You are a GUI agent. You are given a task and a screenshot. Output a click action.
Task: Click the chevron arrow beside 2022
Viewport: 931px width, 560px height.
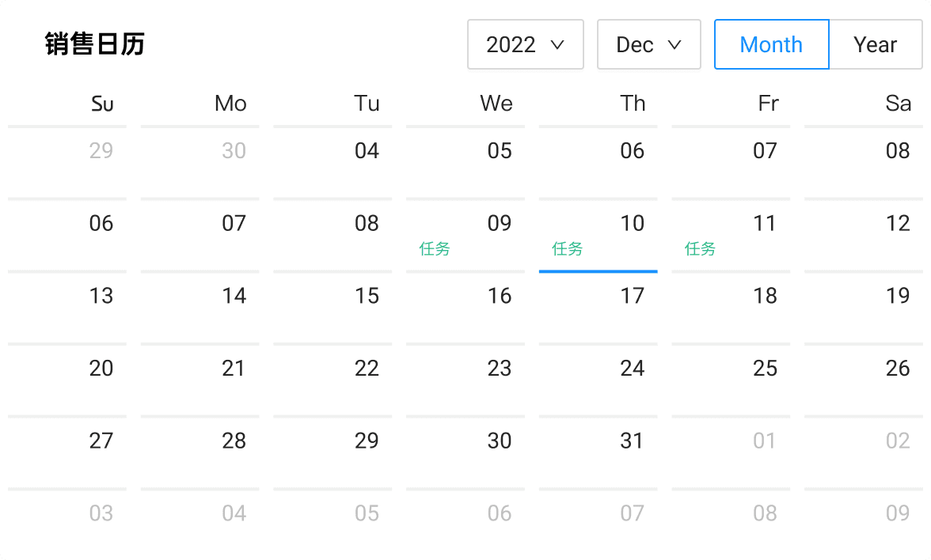(x=557, y=45)
